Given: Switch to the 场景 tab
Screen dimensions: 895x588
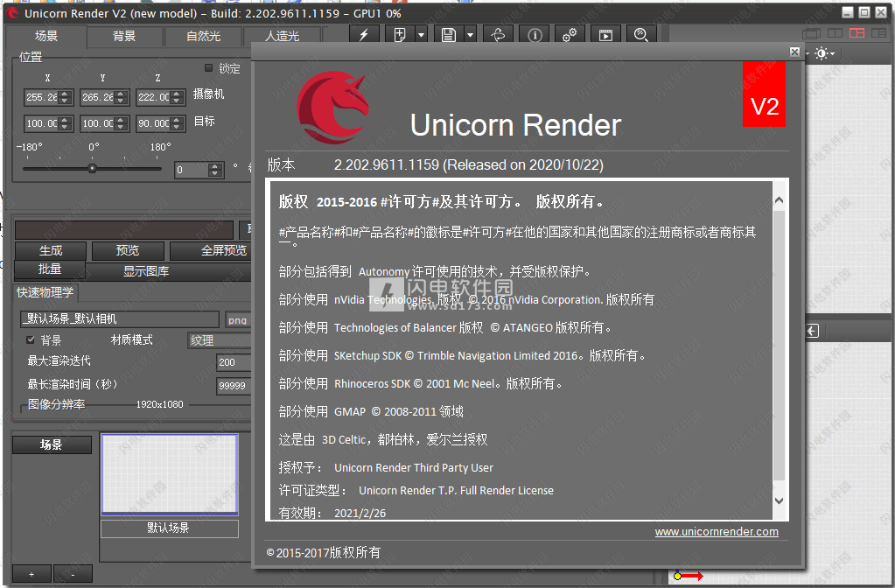Looking at the screenshot, I should (x=45, y=36).
